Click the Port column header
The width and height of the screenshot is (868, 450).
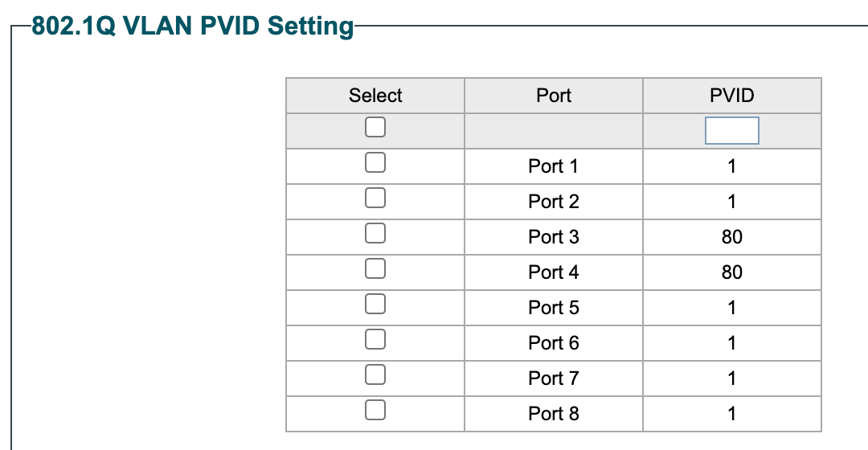click(554, 96)
